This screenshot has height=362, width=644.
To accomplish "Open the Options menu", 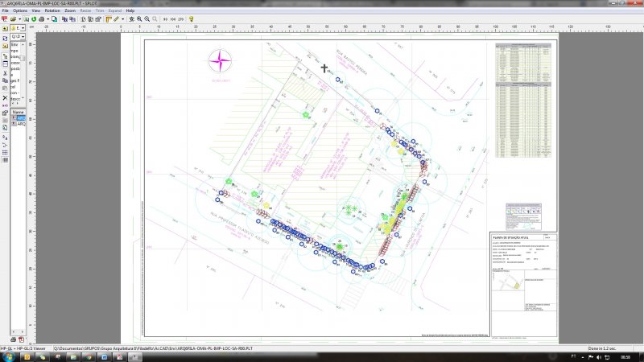I will (19, 10).
